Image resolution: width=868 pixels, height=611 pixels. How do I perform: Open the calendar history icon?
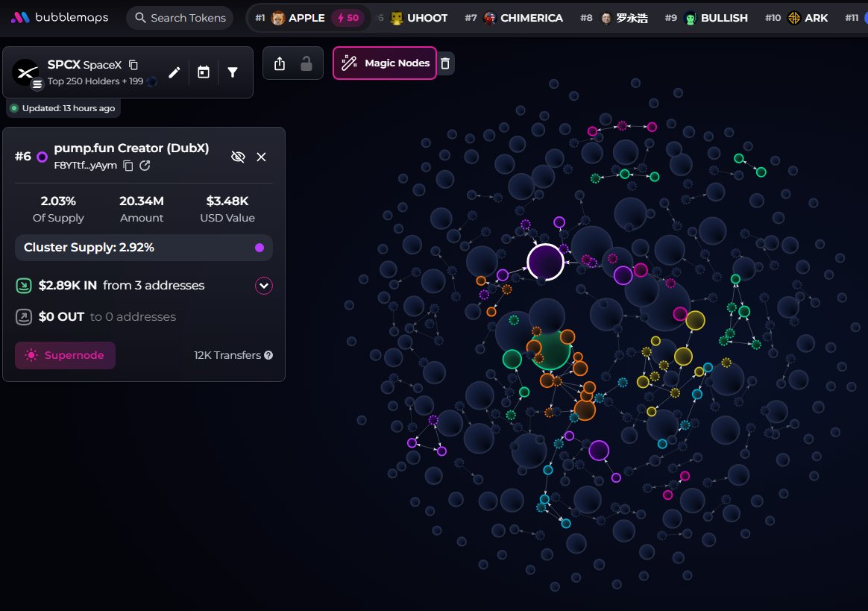point(204,72)
